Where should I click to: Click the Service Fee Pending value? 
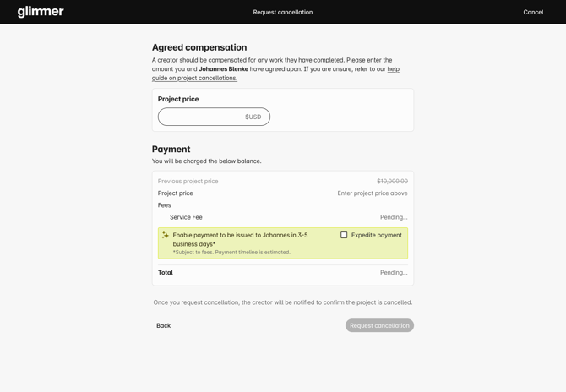394,217
